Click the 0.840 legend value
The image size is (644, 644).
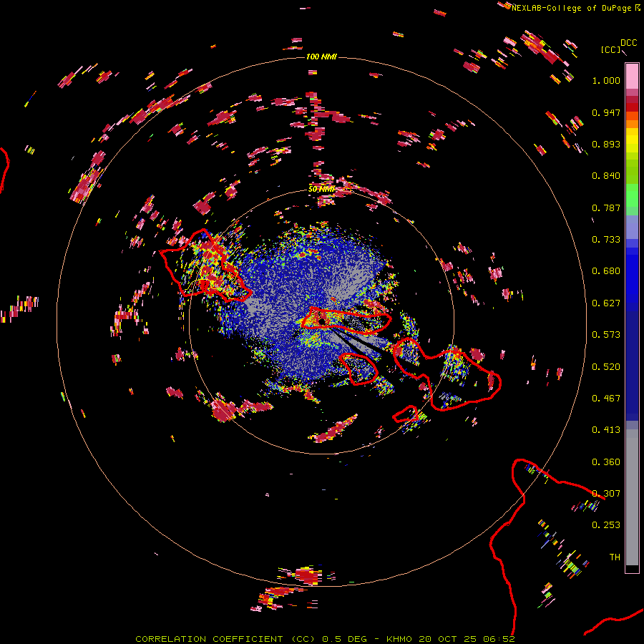tap(606, 176)
